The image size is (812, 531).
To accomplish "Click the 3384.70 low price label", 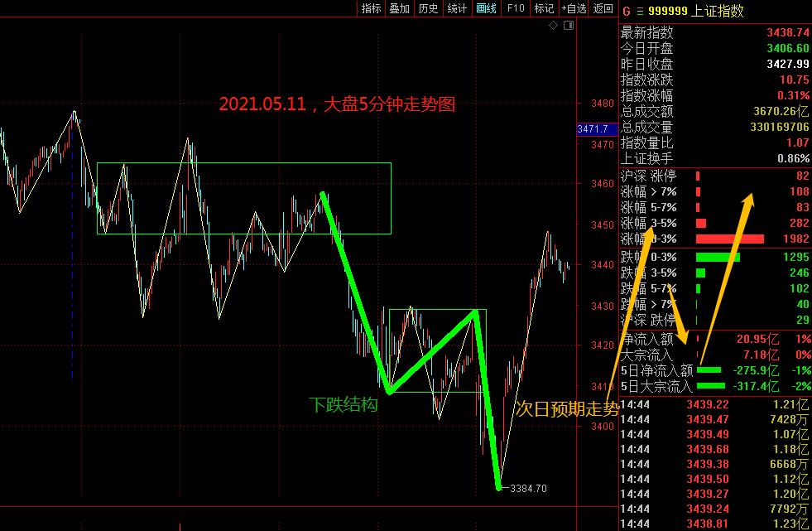I will click(529, 489).
